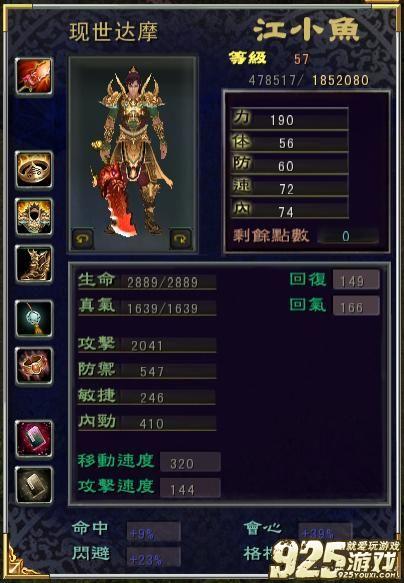Click the red weapon equipment slot icon
404x583 pixels.
click(34, 77)
